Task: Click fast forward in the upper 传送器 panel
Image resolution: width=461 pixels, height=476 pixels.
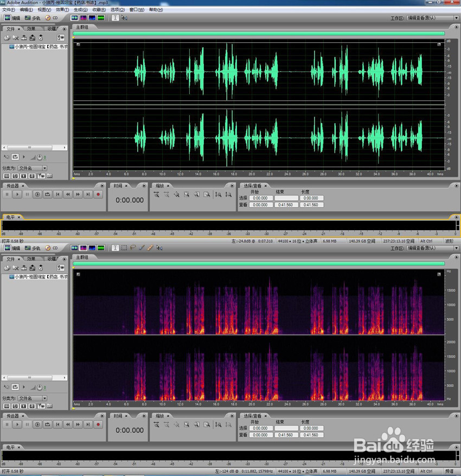Action: (78, 194)
